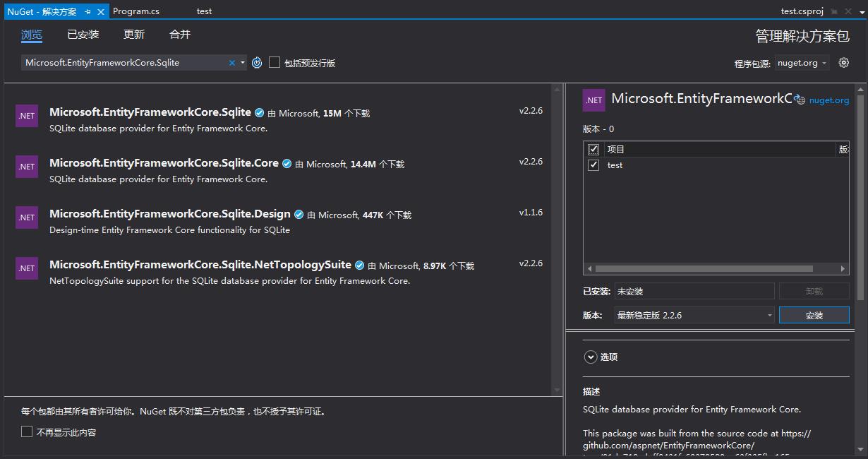This screenshot has height=459, width=868.
Task: Open the 版本 最新稳定版 2.2.6 dropdown
Action: (694, 315)
